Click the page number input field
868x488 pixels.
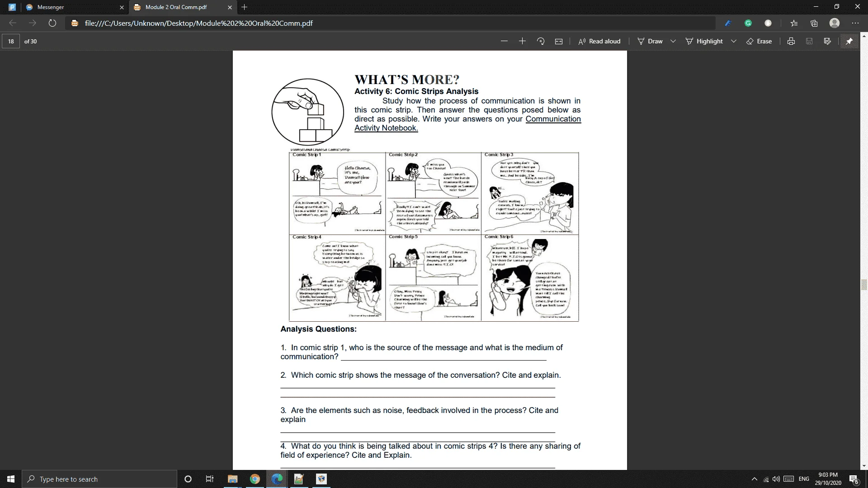click(x=11, y=41)
